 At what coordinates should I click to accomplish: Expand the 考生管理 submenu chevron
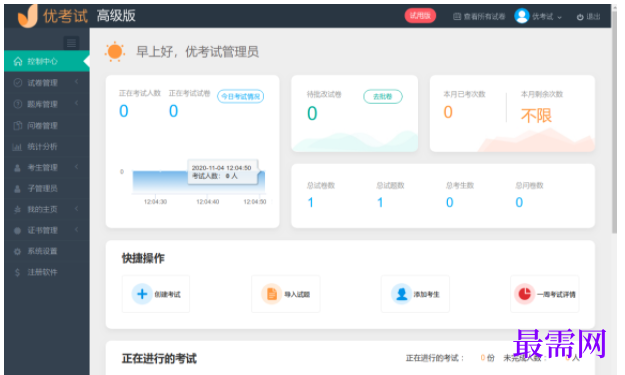(76, 167)
